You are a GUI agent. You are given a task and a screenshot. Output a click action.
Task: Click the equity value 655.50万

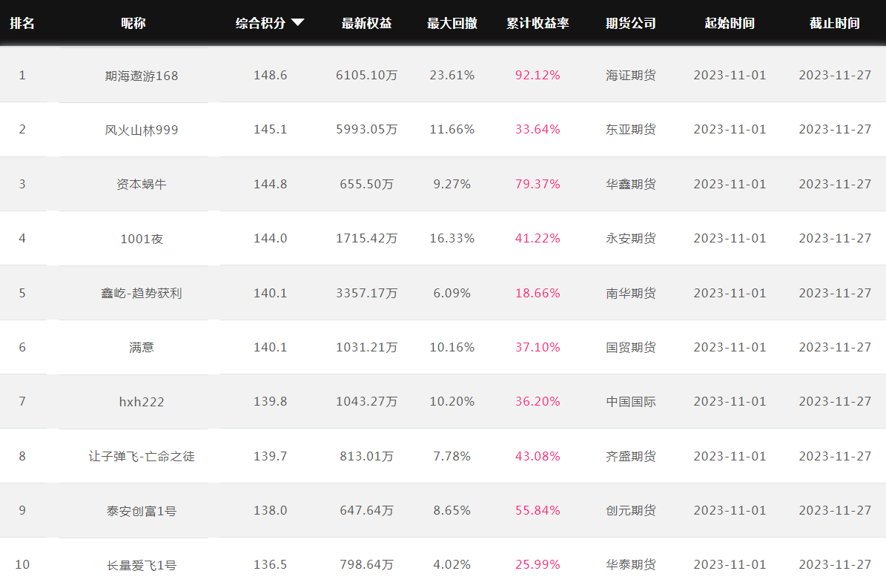tap(367, 184)
